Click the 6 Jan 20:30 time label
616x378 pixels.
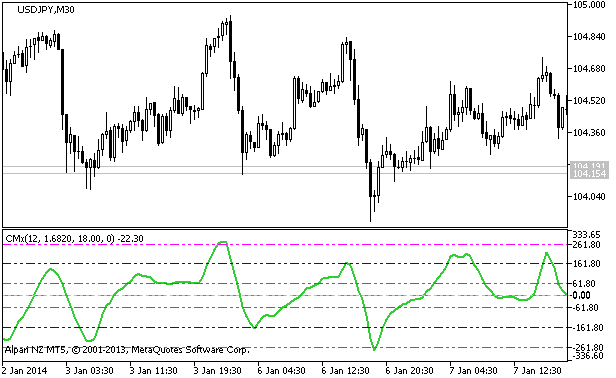click(409, 371)
